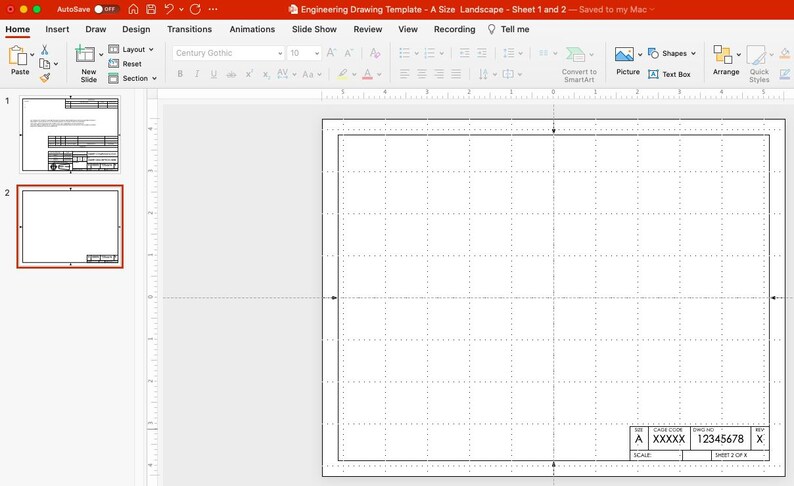Select the Format Painter brush icon
Image resolution: width=794 pixels, height=486 pixels.
pyautogui.click(x=45, y=77)
